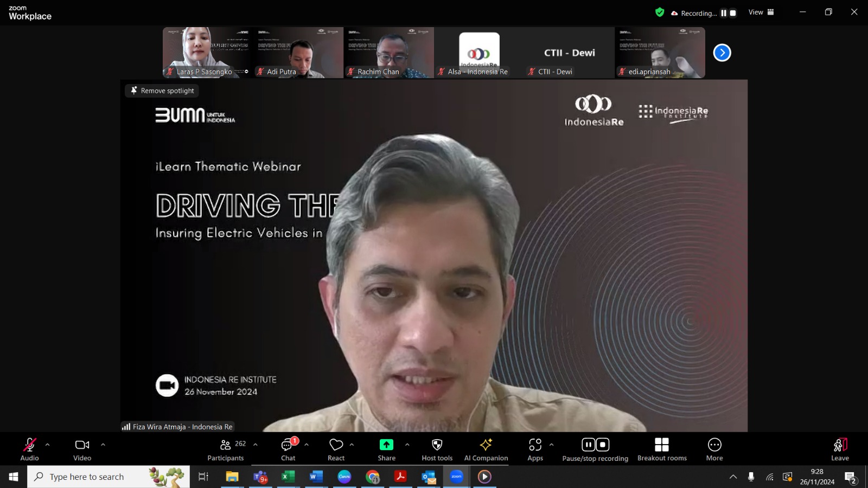Click the Windows search box
Image resolution: width=868 pixels, height=488 pixels.
tap(108, 477)
